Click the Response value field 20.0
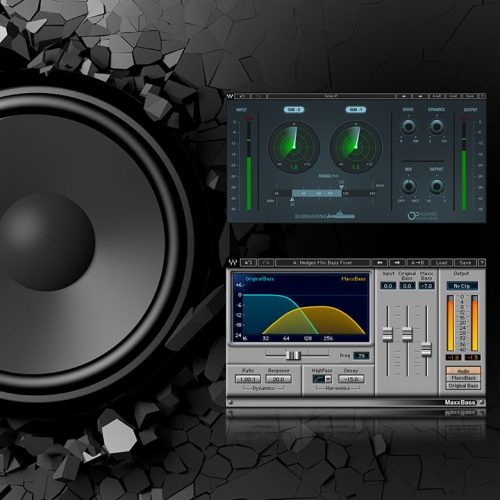 [278, 379]
